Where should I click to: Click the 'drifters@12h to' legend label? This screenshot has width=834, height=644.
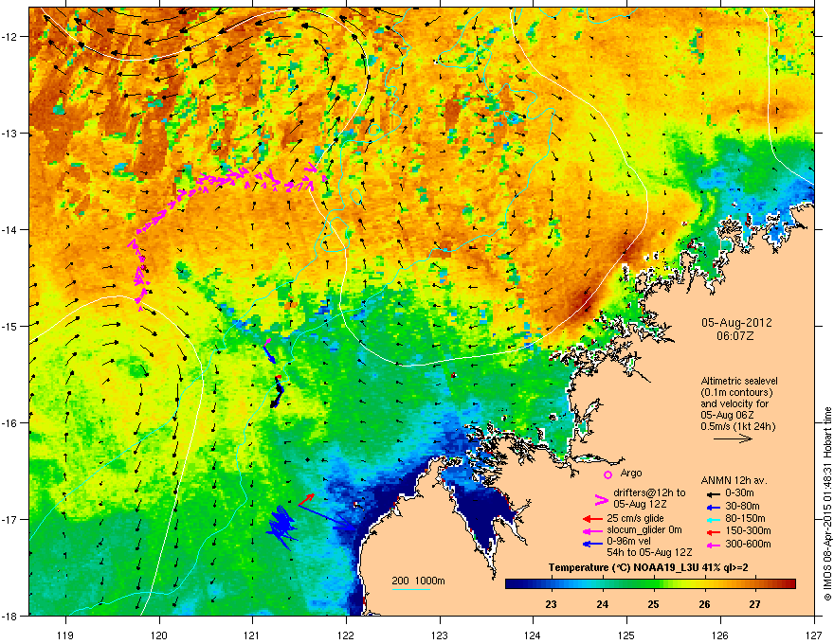click(x=649, y=492)
